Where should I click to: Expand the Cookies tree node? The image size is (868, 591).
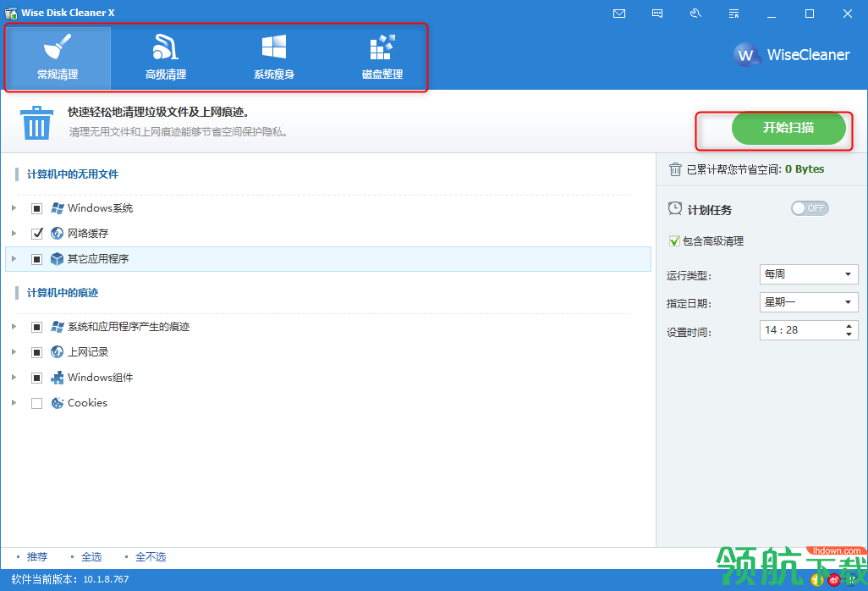pyautogui.click(x=14, y=403)
